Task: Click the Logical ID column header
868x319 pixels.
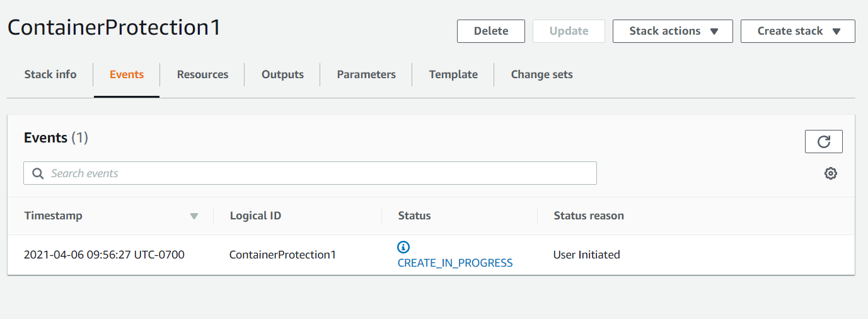Action: [x=255, y=216]
